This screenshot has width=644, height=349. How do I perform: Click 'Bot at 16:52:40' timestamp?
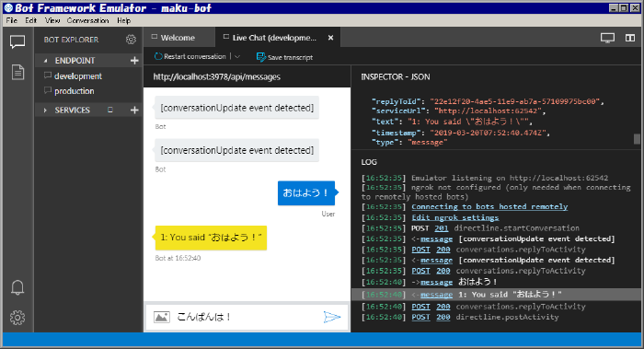pos(178,258)
